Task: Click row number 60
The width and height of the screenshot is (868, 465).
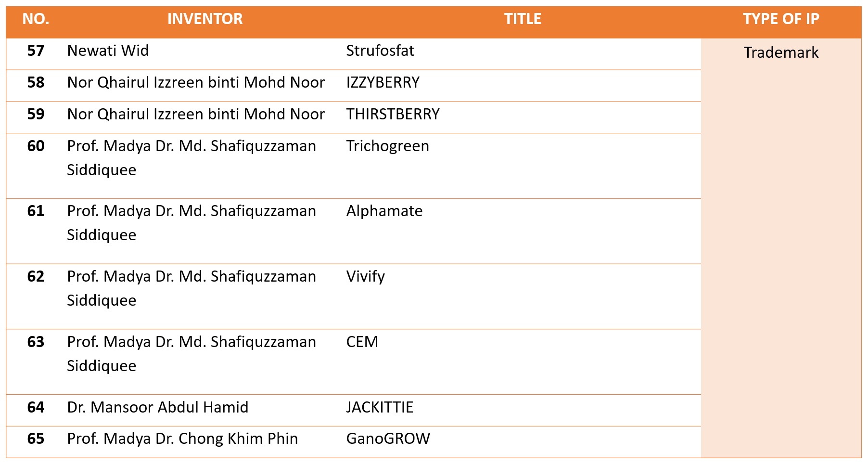Action: [36, 146]
